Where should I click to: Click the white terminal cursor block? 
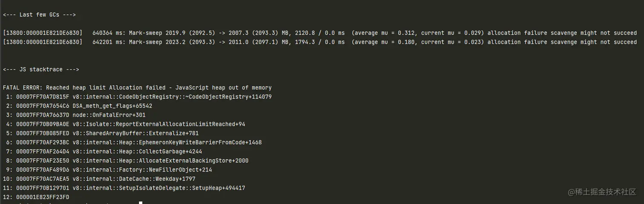coord(141,202)
